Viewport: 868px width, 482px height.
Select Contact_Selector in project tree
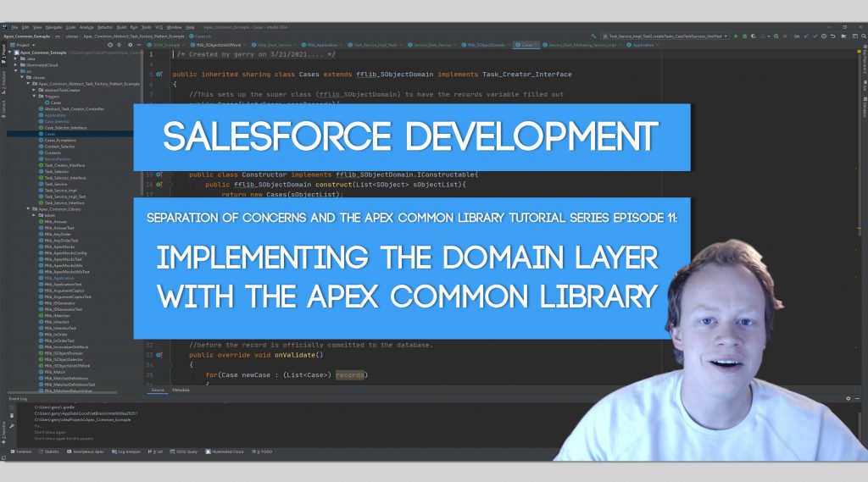tap(60, 147)
